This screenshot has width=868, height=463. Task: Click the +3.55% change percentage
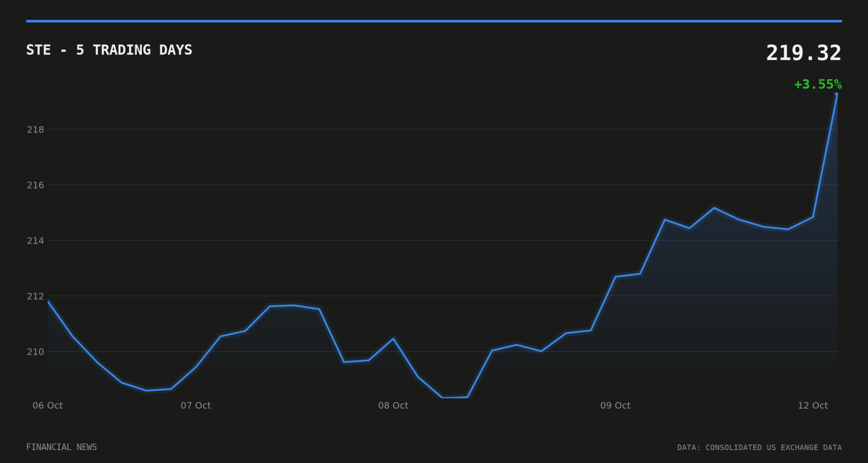click(818, 84)
